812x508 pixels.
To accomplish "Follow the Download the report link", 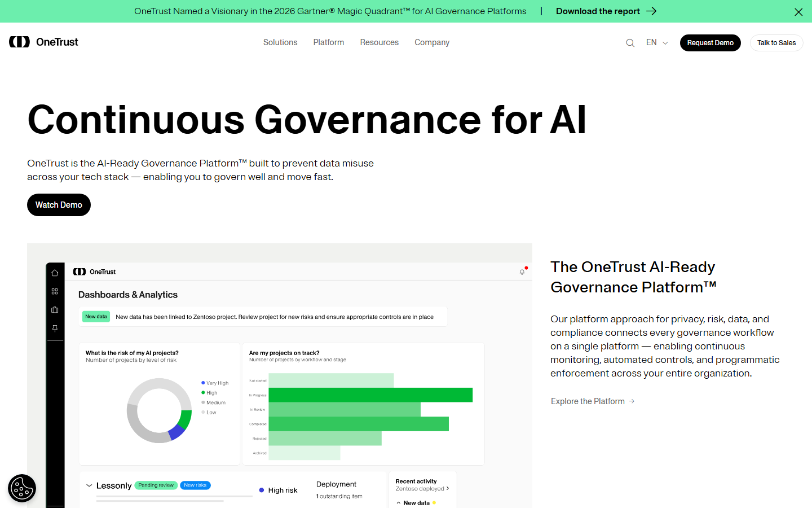I will coord(598,11).
